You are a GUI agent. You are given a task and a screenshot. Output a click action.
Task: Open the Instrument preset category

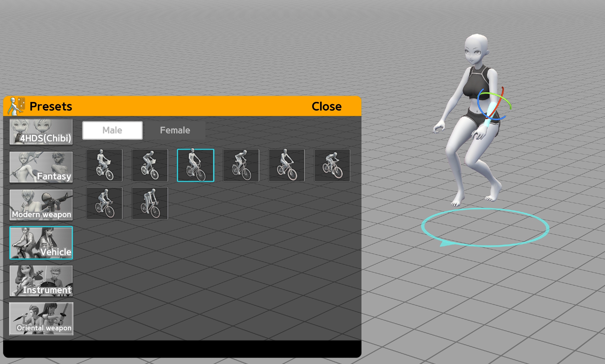point(41,281)
